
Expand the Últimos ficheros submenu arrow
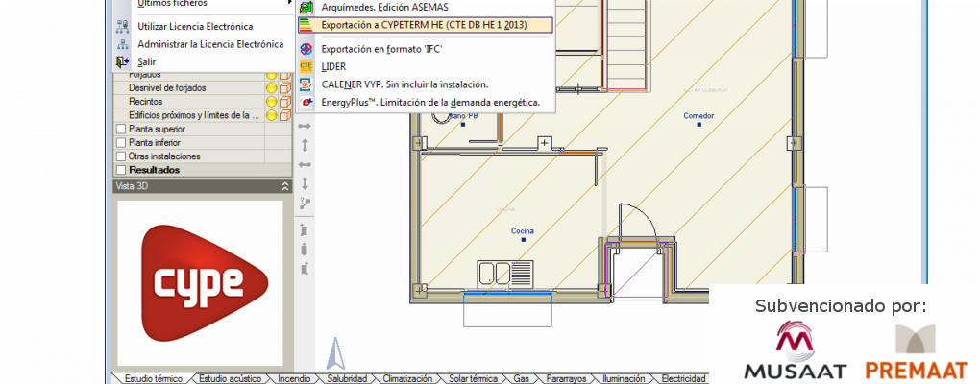pyautogui.click(x=290, y=3)
